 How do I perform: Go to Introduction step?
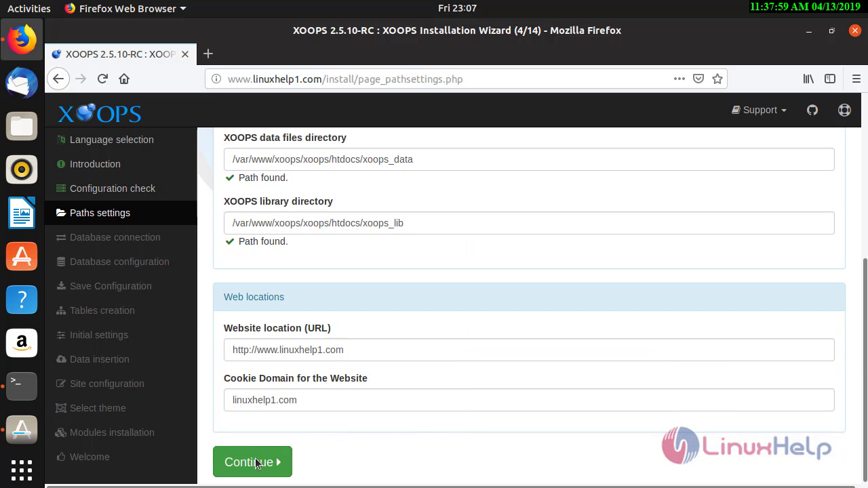[121, 164]
